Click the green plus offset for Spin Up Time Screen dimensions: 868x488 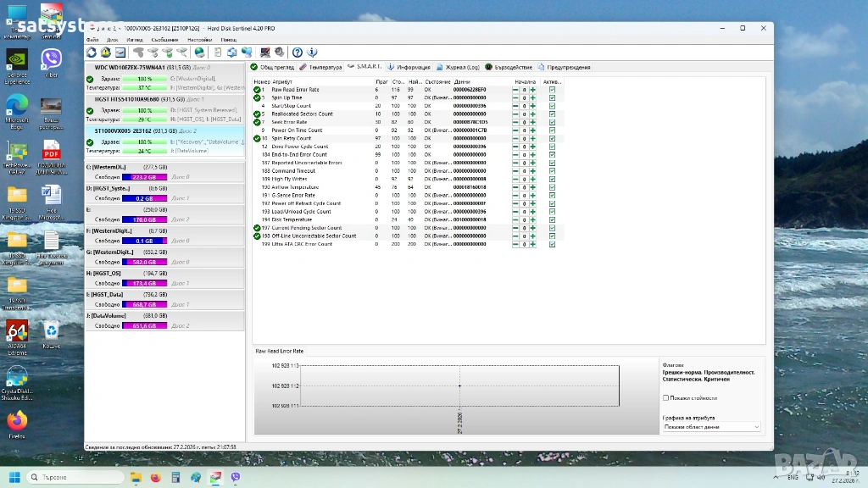click(533, 97)
